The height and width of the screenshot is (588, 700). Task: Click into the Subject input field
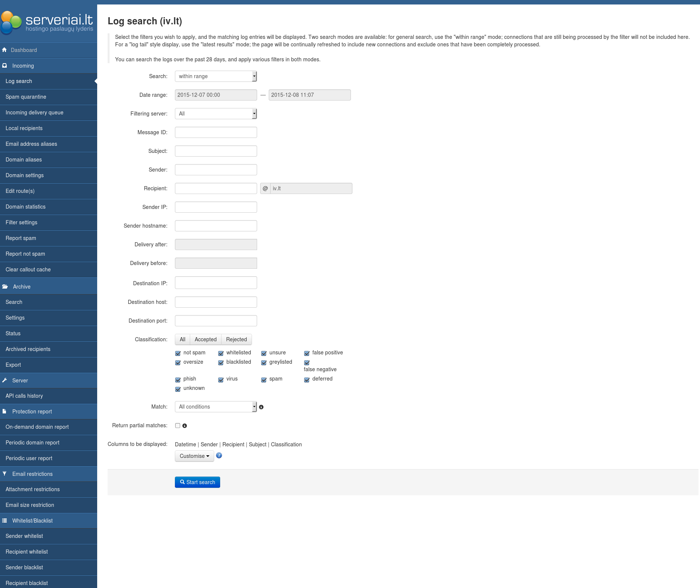pyautogui.click(x=216, y=151)
